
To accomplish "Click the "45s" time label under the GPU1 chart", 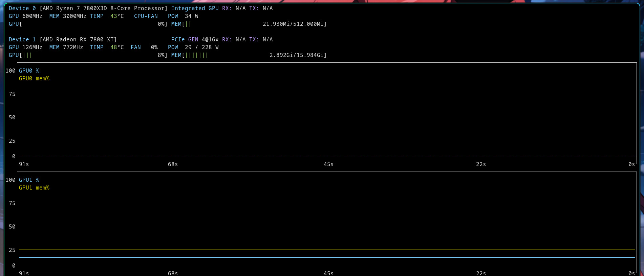I will (x=329, y=273).
